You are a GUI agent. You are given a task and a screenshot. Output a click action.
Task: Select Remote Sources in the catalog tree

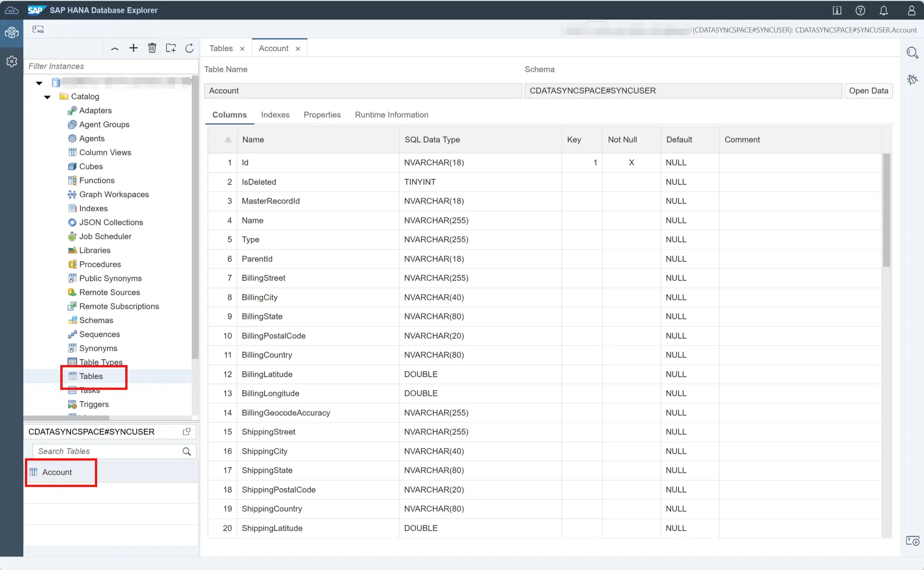109,292
